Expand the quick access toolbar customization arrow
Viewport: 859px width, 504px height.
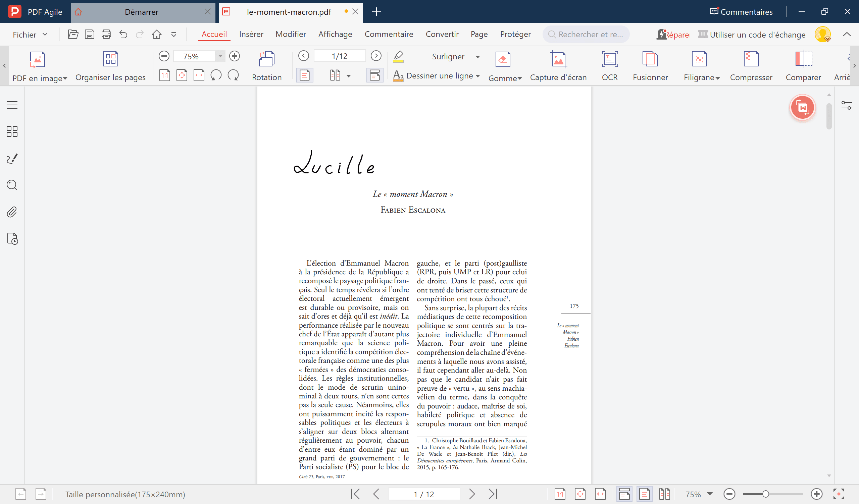(173, 35)
